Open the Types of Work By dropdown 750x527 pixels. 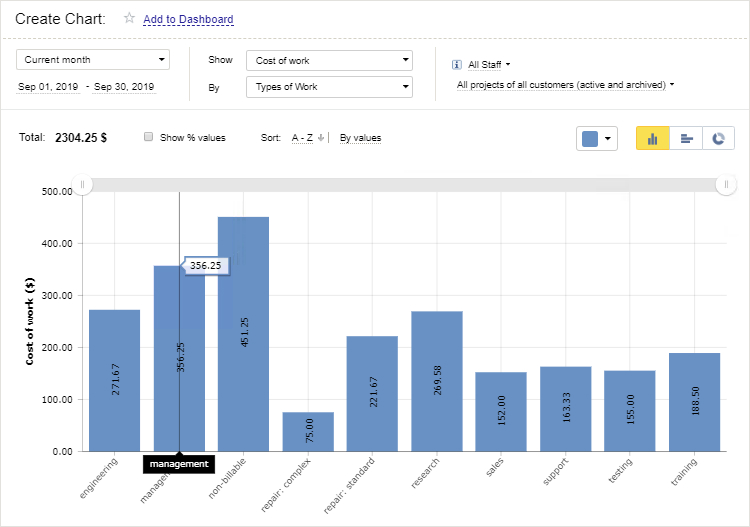pos(329,87)
